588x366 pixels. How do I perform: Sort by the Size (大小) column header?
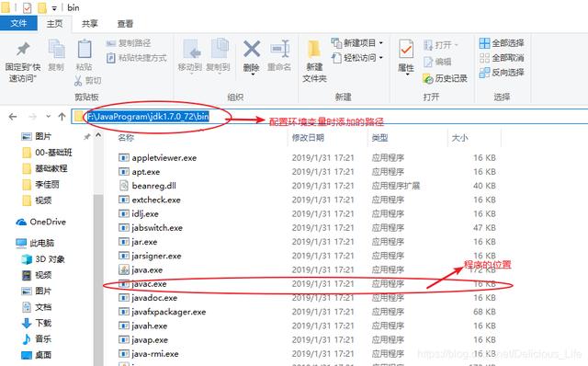[459, 138]
